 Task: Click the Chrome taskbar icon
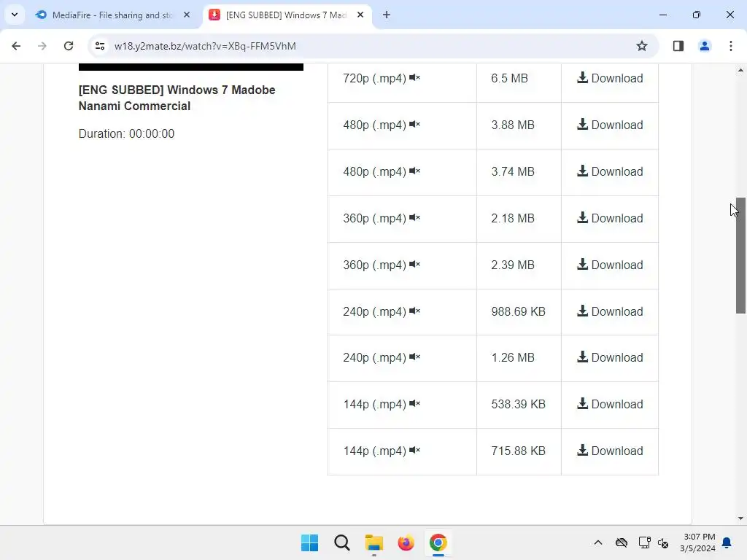click(x=438, y=542)
